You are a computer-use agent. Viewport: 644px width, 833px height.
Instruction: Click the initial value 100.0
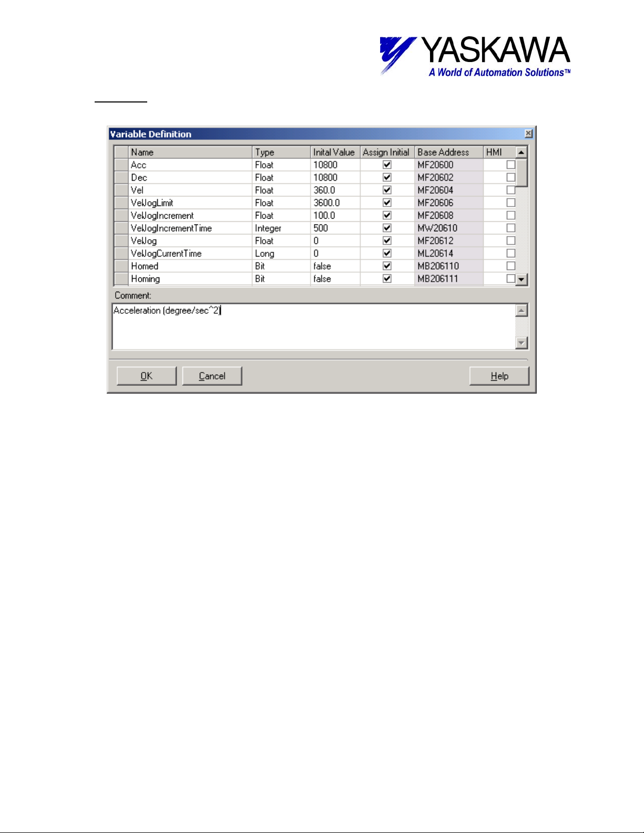click(335, 215)
